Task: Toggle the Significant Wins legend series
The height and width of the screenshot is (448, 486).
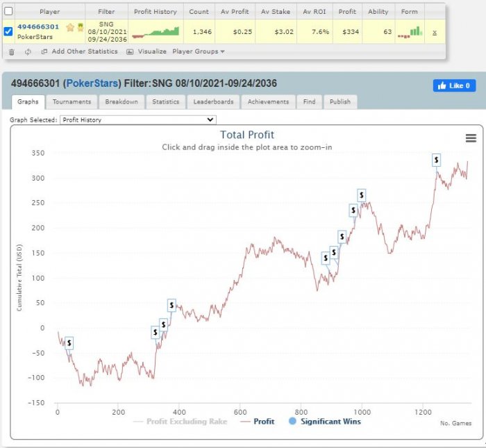Action: 325,422
